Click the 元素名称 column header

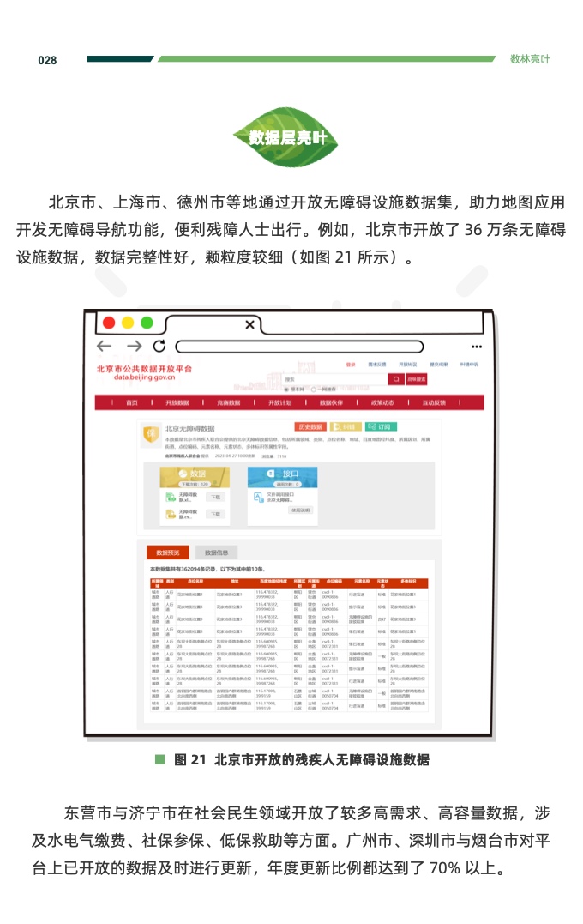coord(362,582)
